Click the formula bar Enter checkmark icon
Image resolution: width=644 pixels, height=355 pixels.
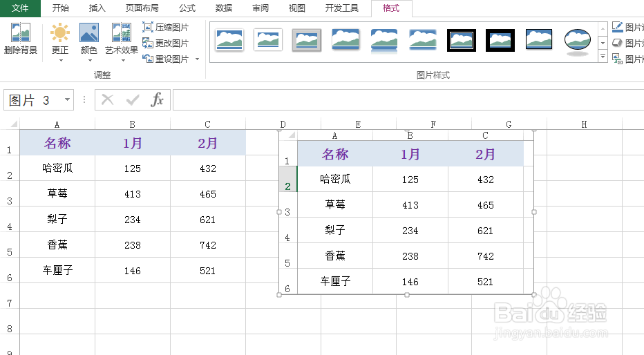(x=133, y=99)
